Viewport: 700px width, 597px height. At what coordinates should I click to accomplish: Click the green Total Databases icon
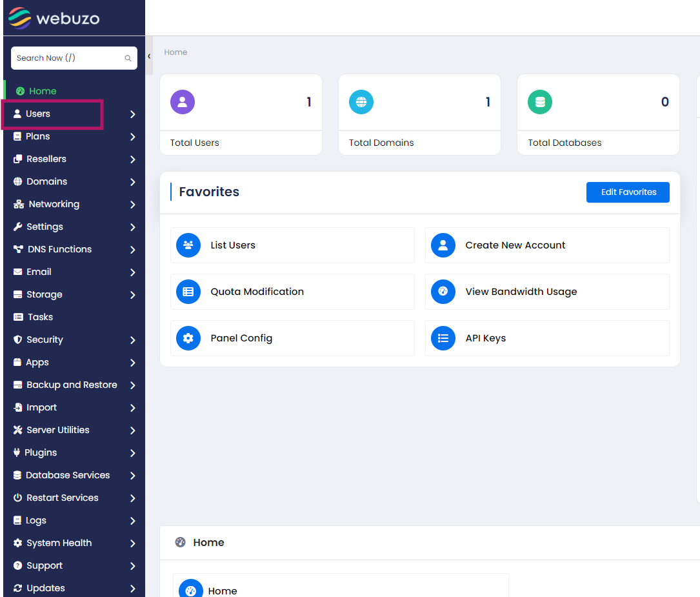point(540,102)
